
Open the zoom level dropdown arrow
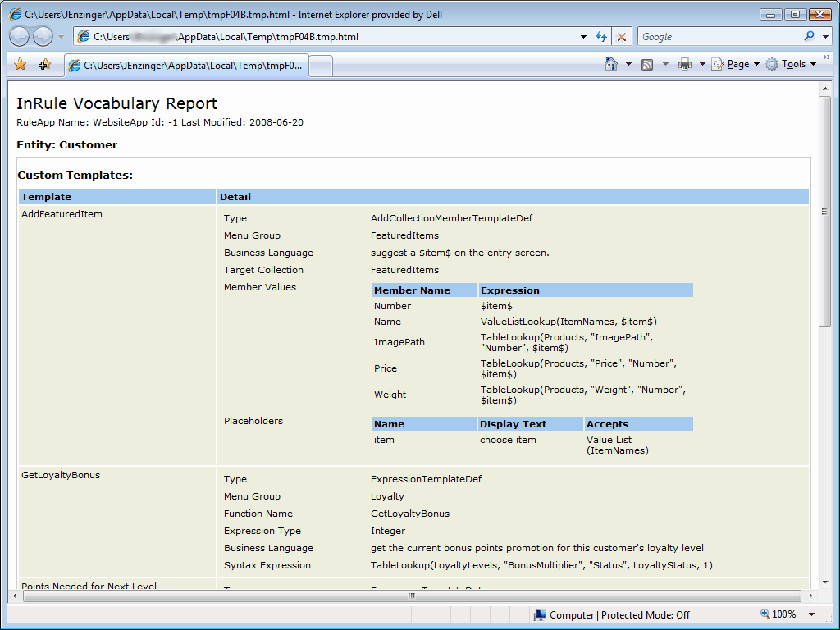pos(812,614)
